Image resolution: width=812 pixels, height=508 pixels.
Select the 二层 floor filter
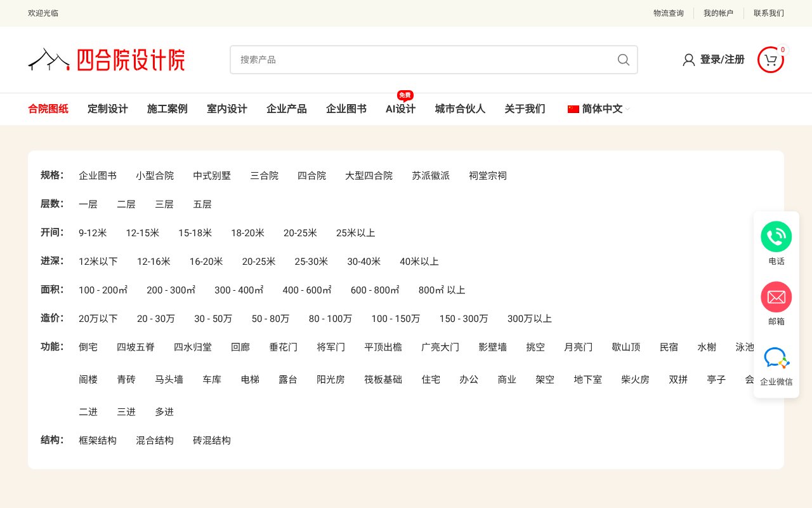tap(126, 204)
